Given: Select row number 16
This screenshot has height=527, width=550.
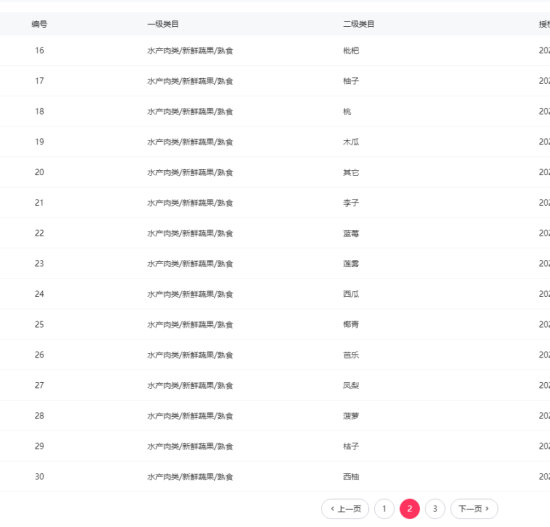Looking at the screenshot, I should click(39, 51).
